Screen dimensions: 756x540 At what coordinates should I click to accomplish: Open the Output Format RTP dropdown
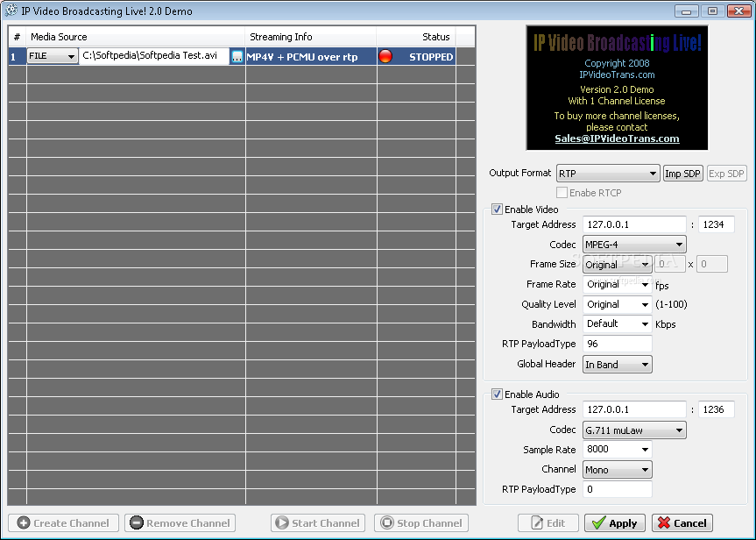608,174
